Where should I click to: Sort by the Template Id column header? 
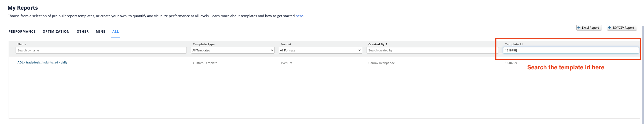514,44
